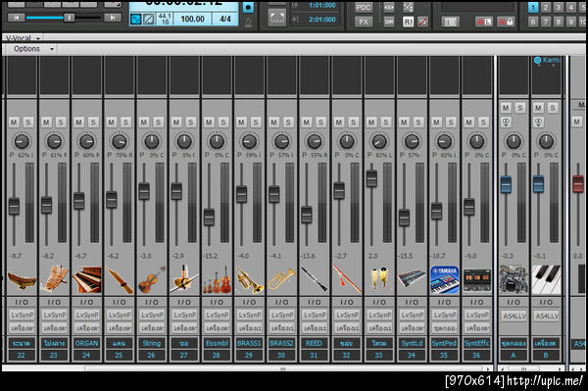Select the violin icon on the String track
The image size is (588, 391).
click(x=152, y=279)
